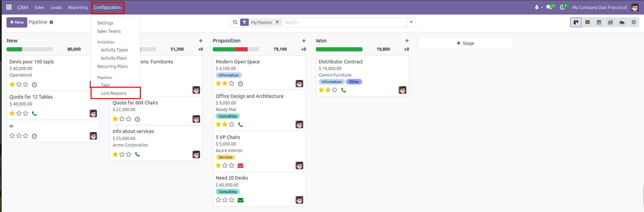Set third star on Distributor Contract
644x212 pixels.
(335, 90)
